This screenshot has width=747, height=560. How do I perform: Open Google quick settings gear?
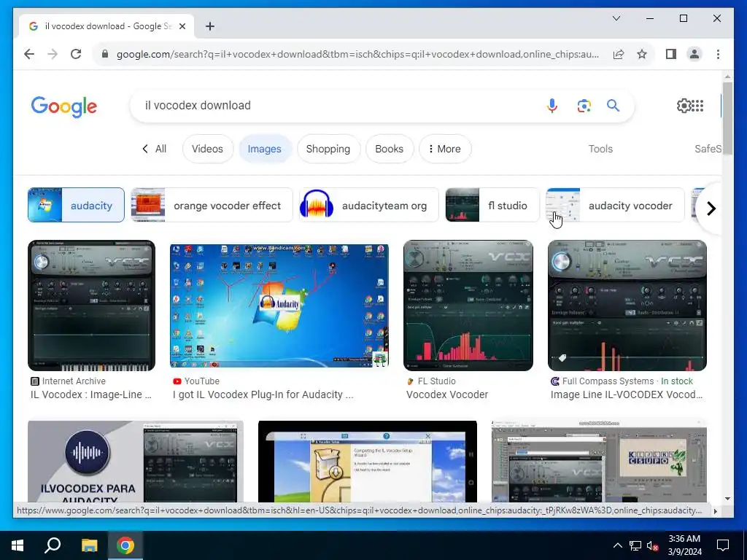coord(684,106)
